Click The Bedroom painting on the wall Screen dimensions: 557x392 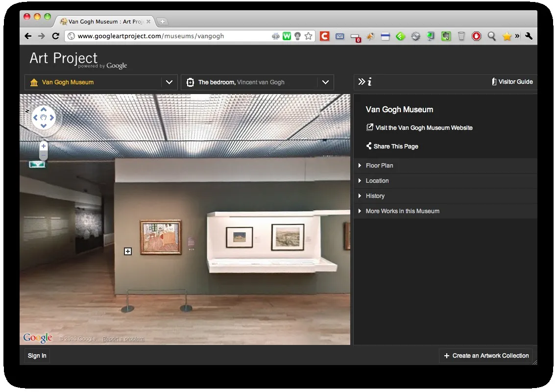point(161,237)
